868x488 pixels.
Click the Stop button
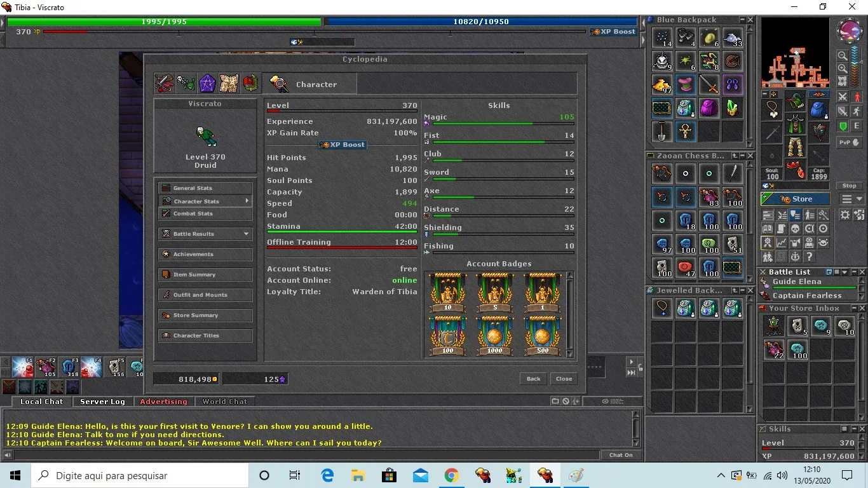pos(850,186)
